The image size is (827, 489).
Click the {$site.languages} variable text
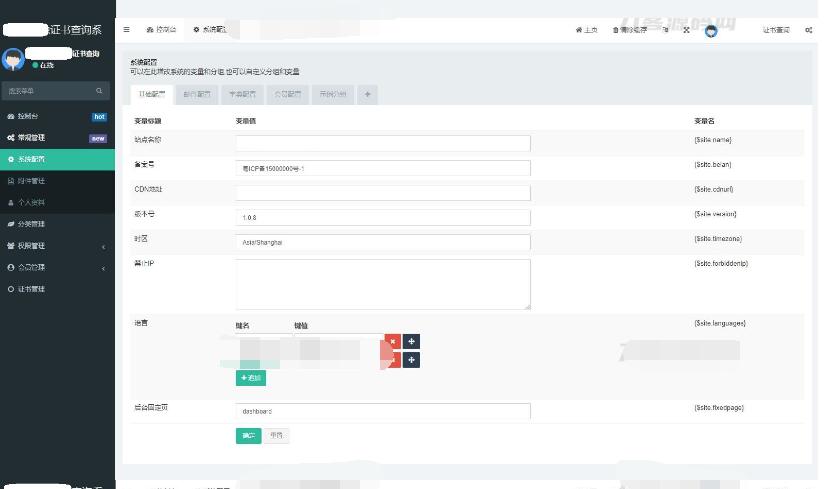pyautogui.click(x=720, y=323)
